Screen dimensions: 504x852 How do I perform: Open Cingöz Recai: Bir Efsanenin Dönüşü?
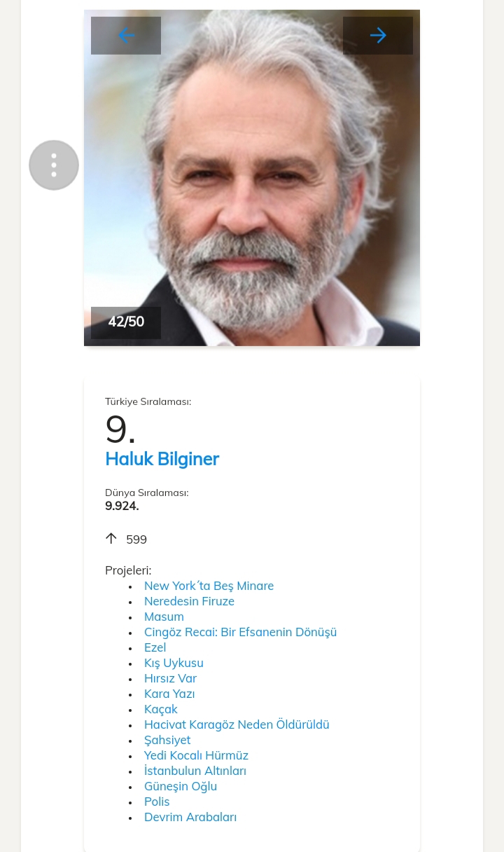pos(240,633)
